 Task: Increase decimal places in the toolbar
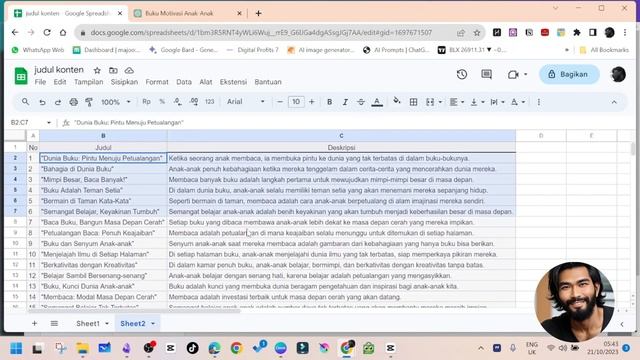pyautogui.click(x=194, y=102)
